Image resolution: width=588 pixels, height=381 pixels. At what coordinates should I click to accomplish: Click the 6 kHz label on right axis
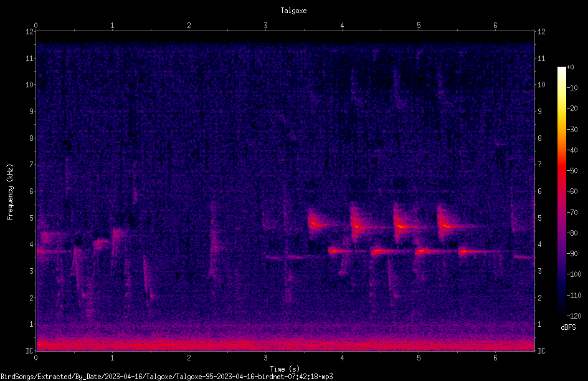click(x=539, y=191)
